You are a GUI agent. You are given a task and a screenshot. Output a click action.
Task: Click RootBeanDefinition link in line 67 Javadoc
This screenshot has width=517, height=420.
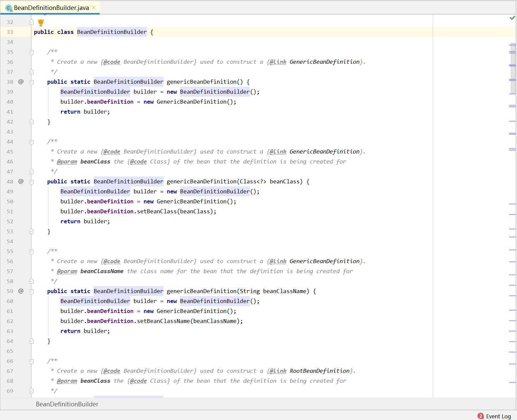[x=319, y=371]
